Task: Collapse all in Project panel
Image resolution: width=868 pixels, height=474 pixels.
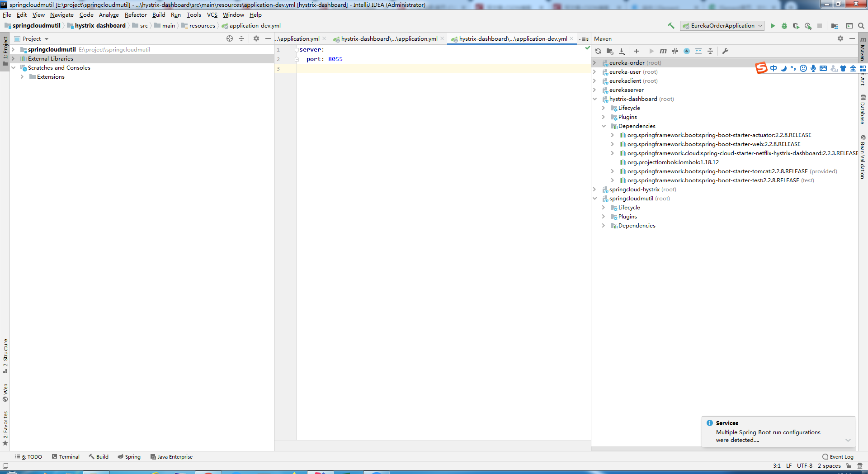Action: point(241,38)
